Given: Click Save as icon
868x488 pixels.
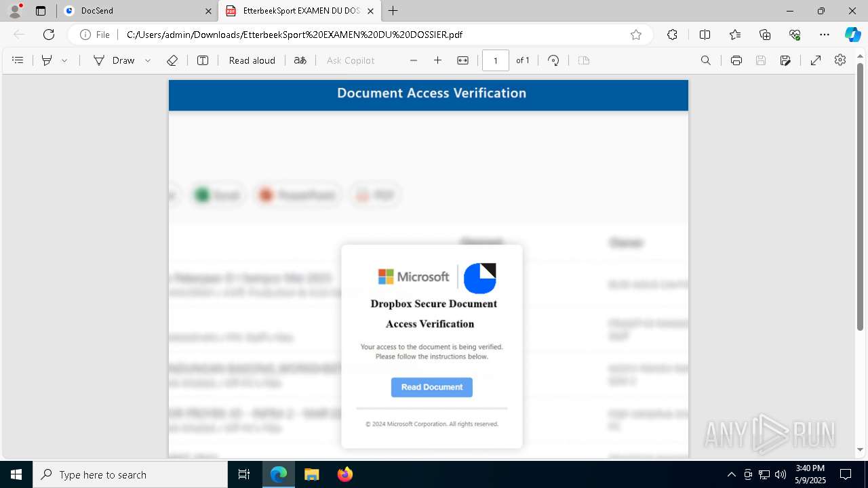Looking at the screenshot, I should coord(785,60).
